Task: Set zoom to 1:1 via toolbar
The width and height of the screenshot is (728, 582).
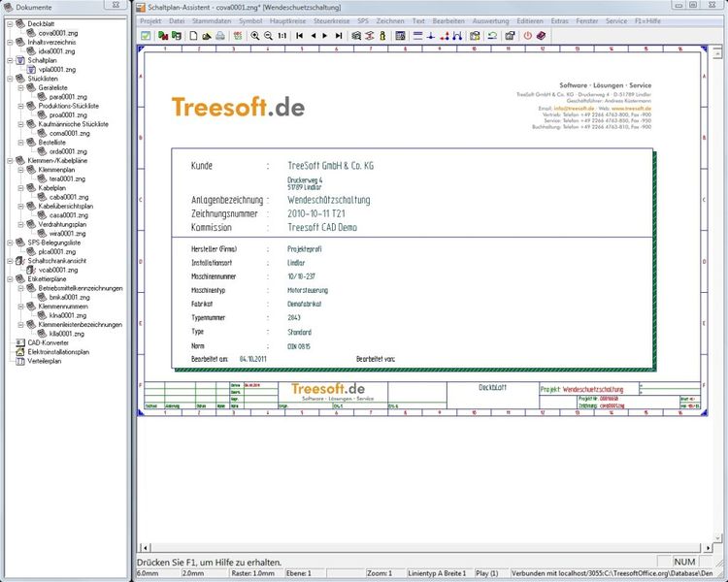Action: 282,36
